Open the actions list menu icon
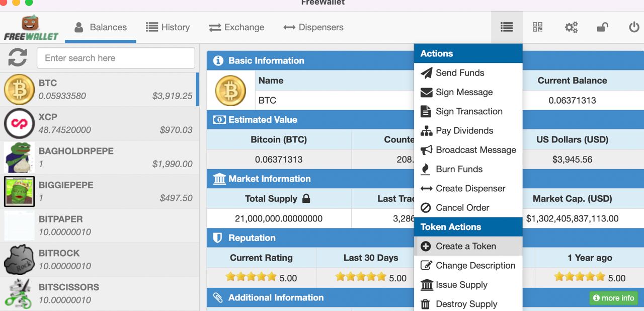The height and width of the screenshot is (311, 644). (507, 27)
